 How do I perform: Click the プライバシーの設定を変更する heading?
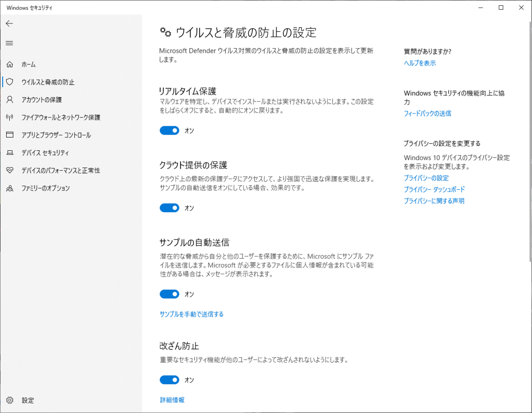[442, 144]
